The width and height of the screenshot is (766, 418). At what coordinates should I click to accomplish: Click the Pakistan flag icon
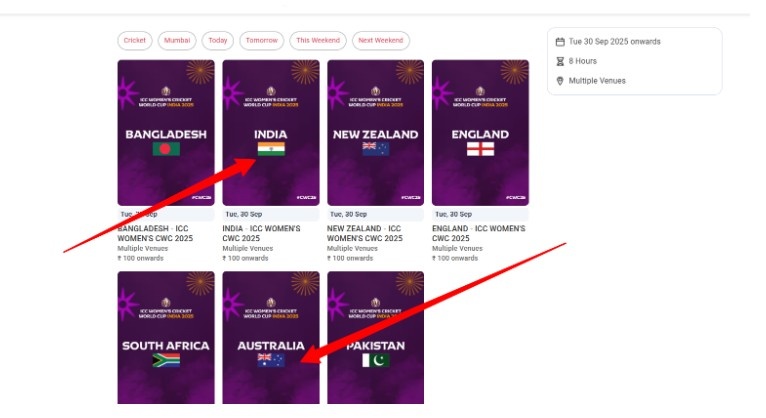click(x=376, y=360)
